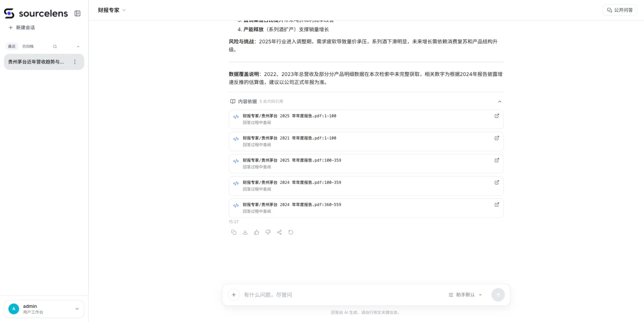This screenshot has height=322, width=644.
Task: Click code icon of 2025 年年度报告.pdf:100-359
Action: [236, 161]
